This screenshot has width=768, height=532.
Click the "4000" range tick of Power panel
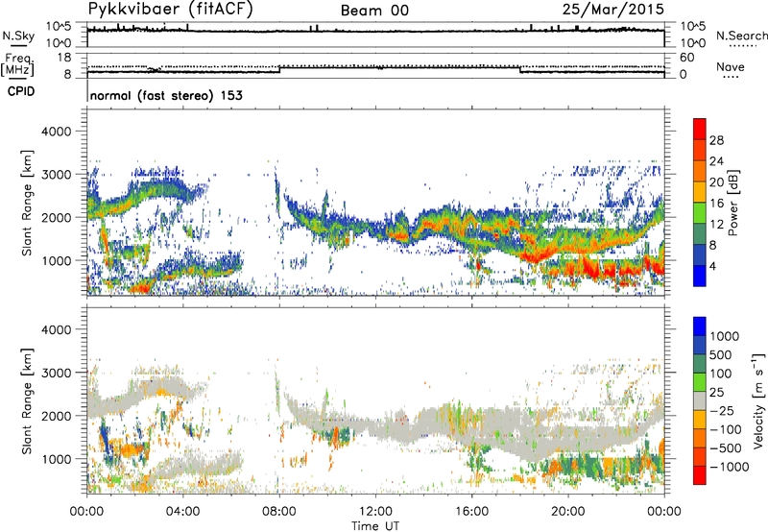point(56,132)
